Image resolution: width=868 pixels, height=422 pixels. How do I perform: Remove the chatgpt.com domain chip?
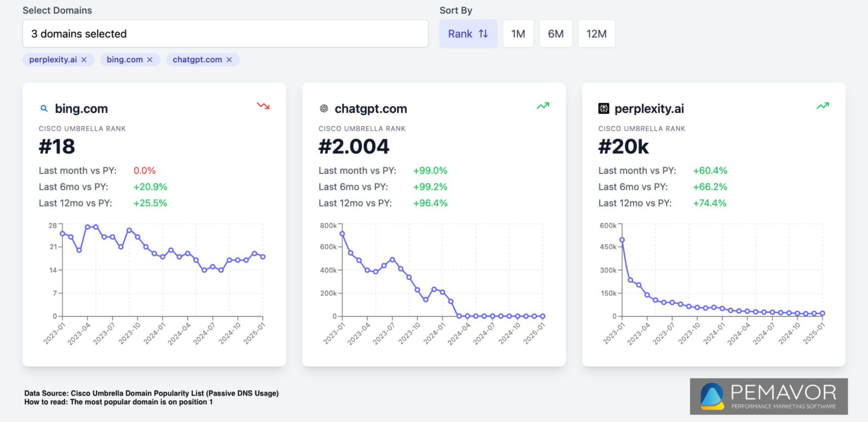click(x=229, y=60)
